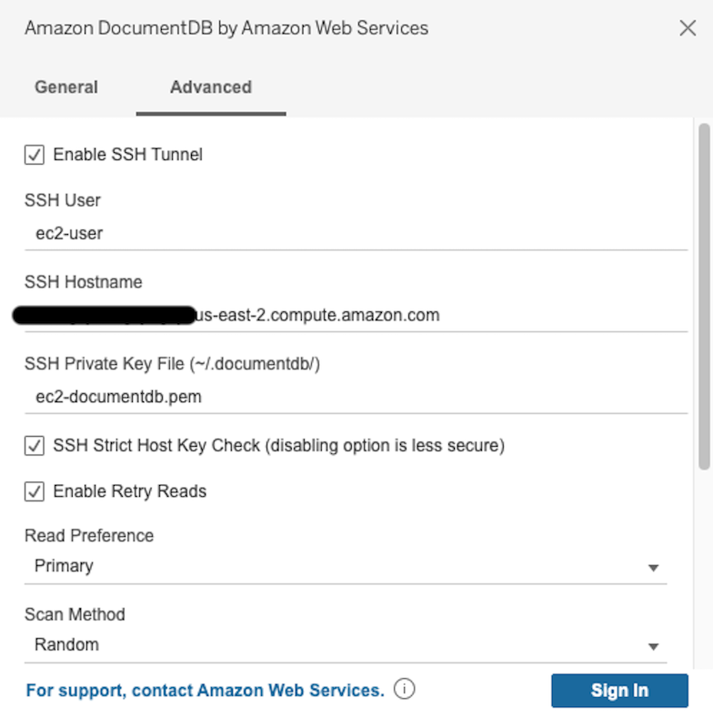
Task: Switch to the General tab
Action: (x=65, y=87)
